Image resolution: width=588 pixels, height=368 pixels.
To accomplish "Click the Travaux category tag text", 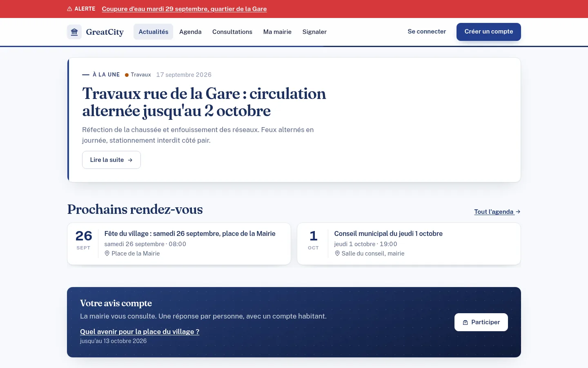I will [141, 75].
